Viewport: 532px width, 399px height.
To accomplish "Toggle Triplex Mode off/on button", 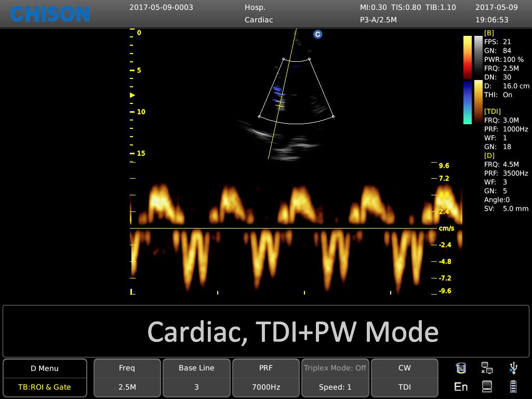I will [335, 368].
